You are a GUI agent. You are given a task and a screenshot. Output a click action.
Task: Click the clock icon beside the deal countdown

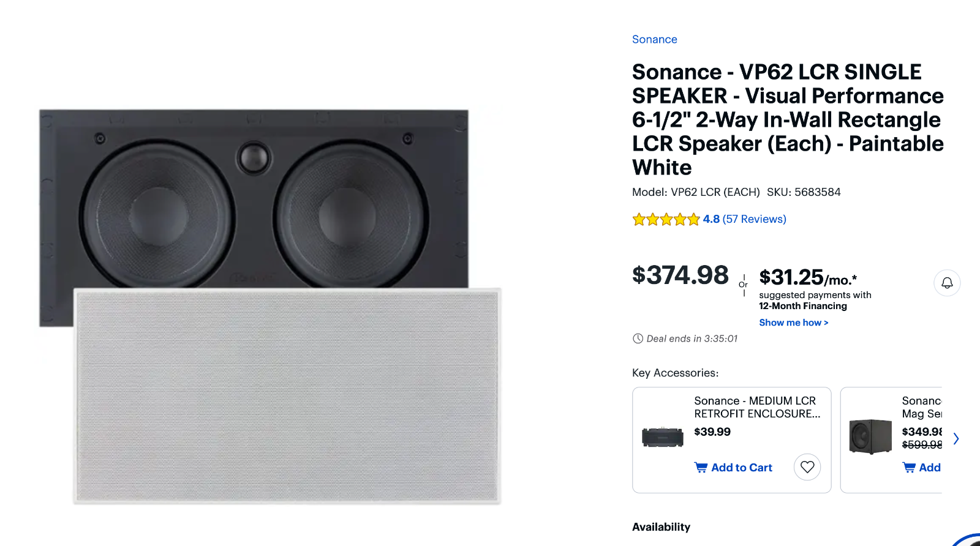637,338
